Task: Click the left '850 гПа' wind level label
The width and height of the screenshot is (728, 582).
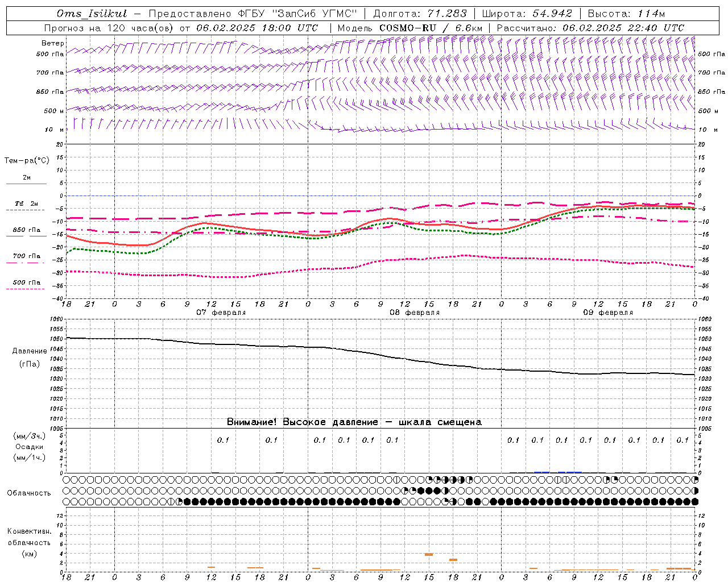Action: pos(50,92)
